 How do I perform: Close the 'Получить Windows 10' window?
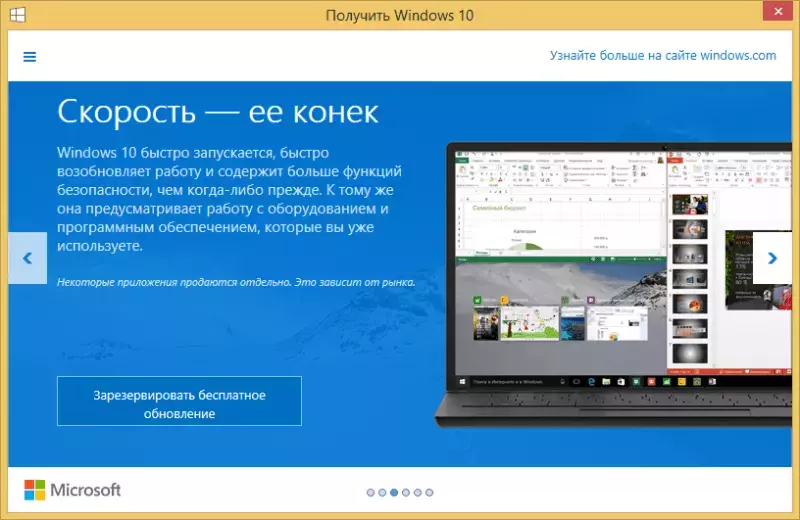click(x=778, y=11)
